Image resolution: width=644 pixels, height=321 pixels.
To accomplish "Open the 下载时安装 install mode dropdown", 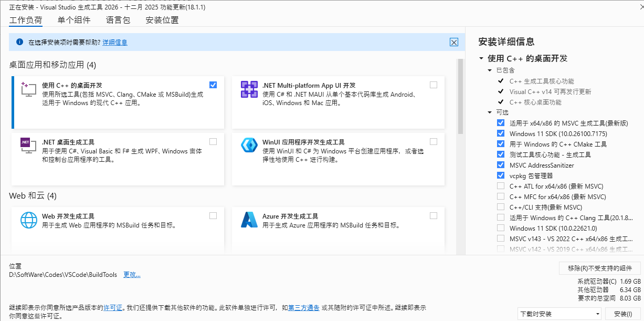I will [x=559, y=314].
